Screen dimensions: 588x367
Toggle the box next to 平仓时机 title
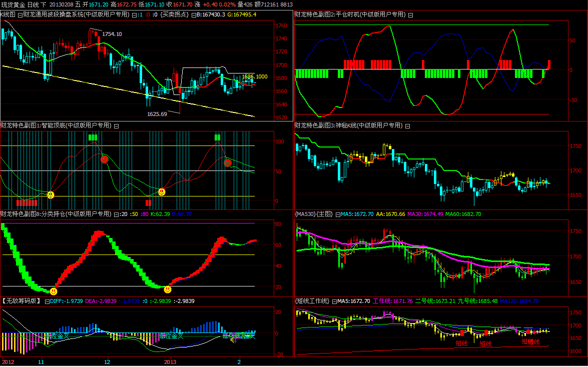[410, 15]
